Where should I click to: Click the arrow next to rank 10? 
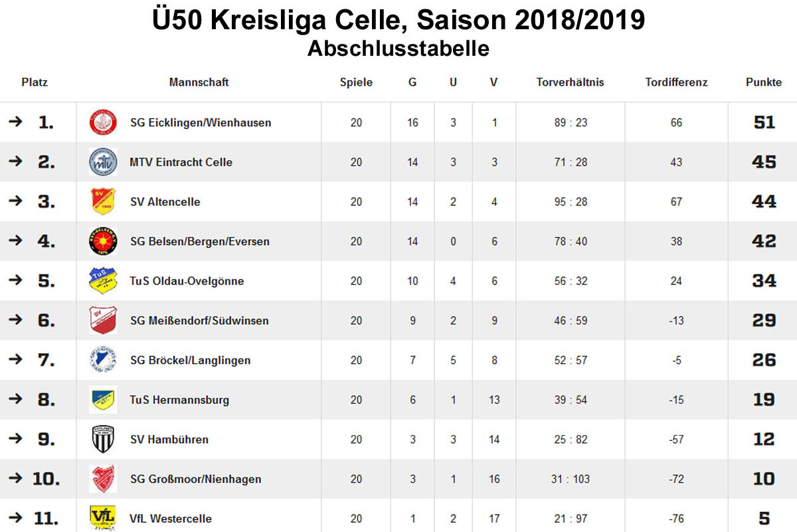[15, 479]
